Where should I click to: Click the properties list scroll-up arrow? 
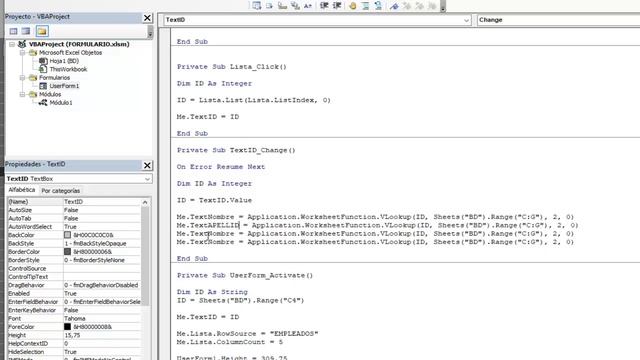(145, 202)
